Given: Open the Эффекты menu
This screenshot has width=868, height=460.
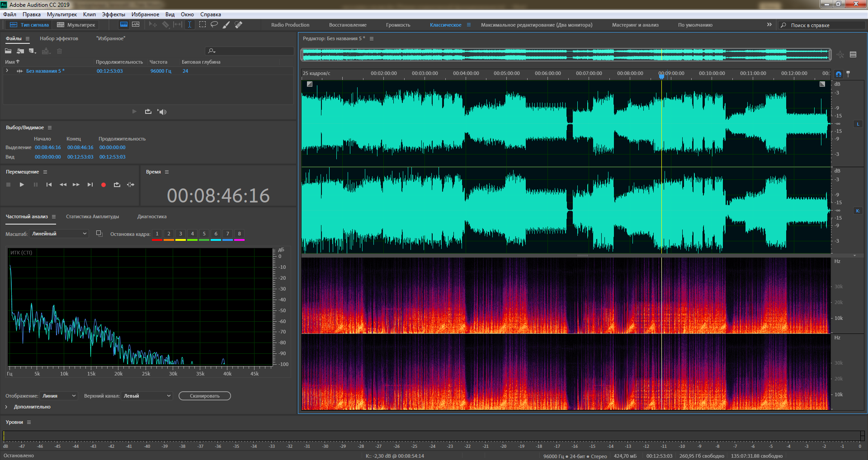Looking at the screenshot, I should [x=113, y=14].
